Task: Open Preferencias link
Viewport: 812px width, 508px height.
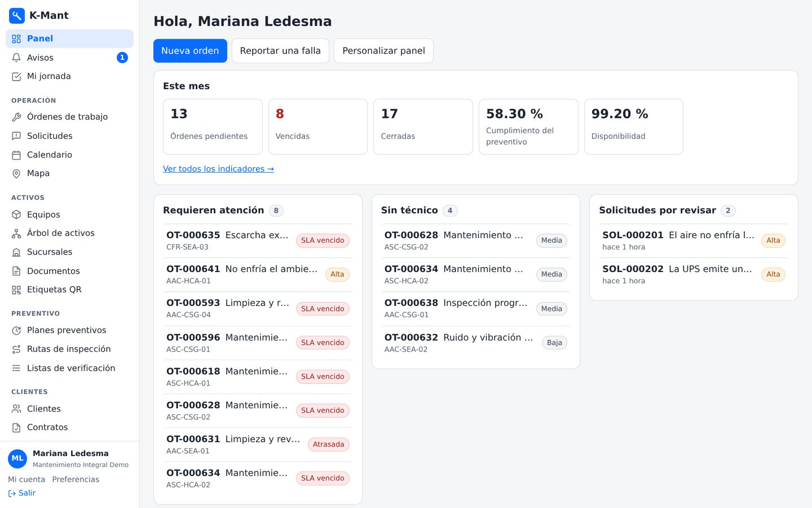Action: 76,479
